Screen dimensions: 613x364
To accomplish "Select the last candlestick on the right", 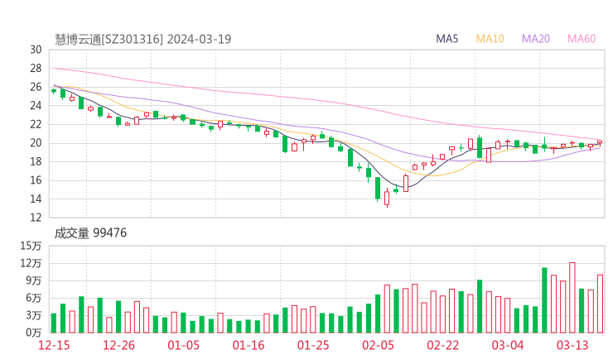I will [600, 142].
